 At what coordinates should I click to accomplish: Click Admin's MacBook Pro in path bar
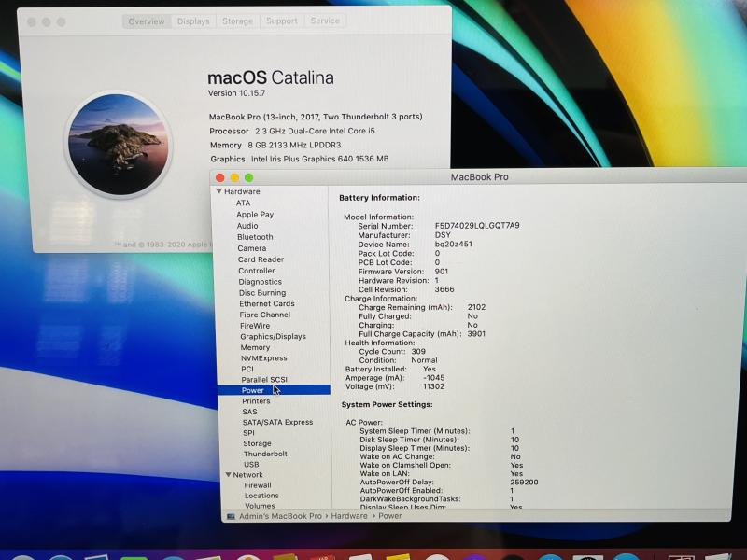pyautogui.click(x=280, y=516)
